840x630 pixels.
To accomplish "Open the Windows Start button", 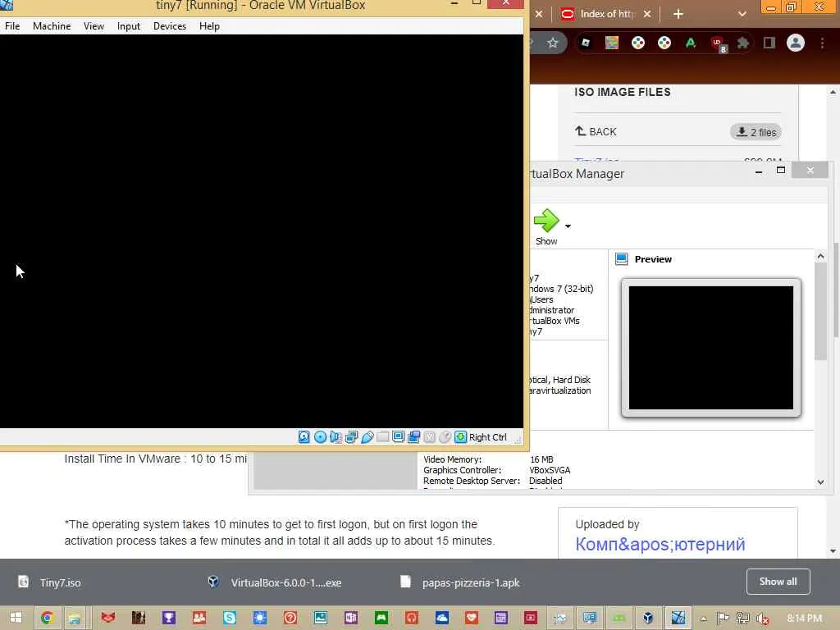I will point(16,618).
